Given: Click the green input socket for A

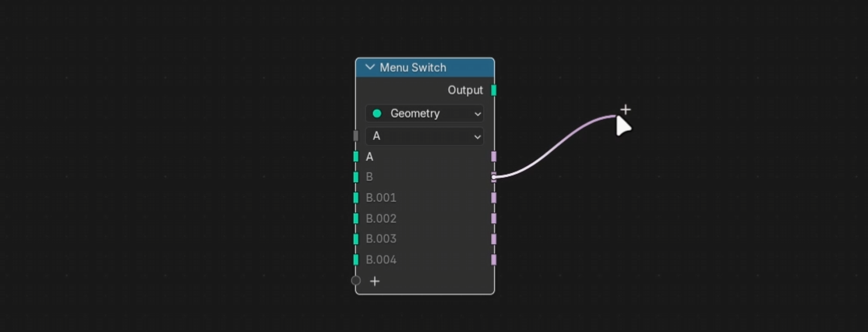Looking at the screenshot, I should [356, 157].
